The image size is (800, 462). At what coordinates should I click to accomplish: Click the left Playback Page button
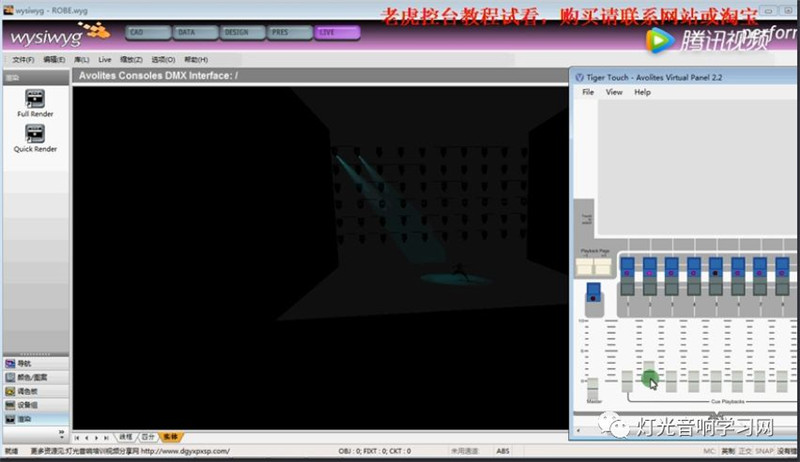[x=585, y=267]
